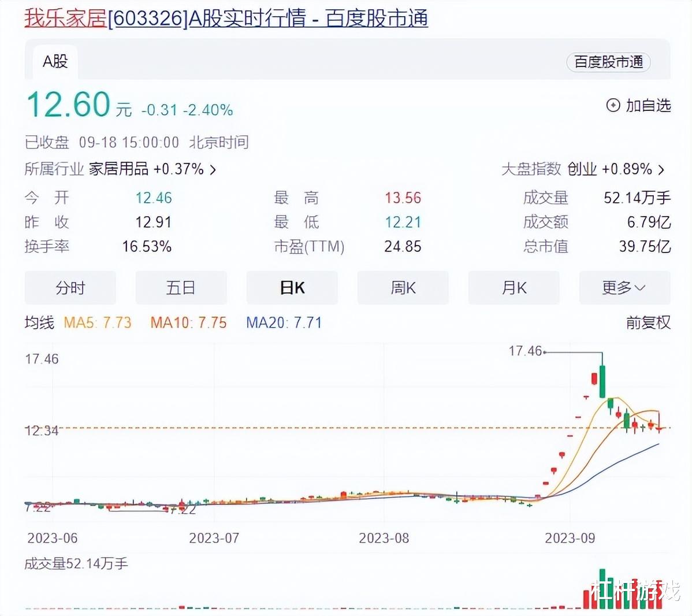The width and height of the screenshot is (692, 616).
Task: Click the 2023-08 date label
Action: pyautogui.click(x=384, y=539)
